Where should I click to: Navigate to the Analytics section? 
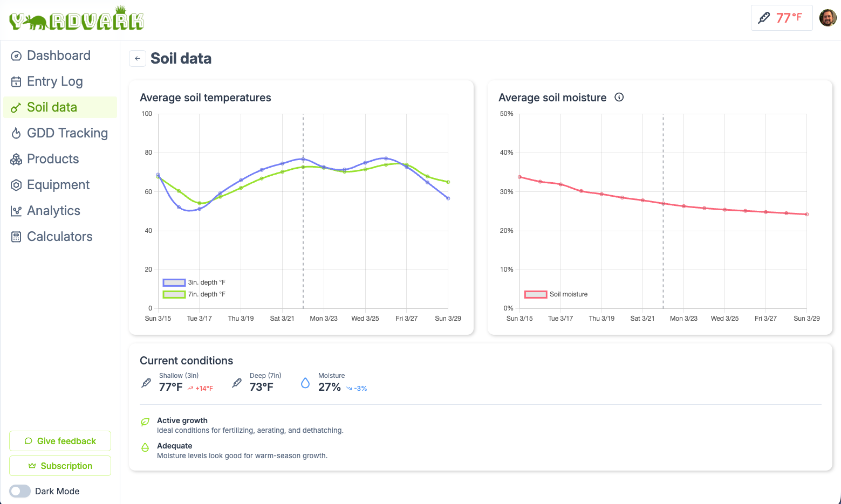click(53, 211)
